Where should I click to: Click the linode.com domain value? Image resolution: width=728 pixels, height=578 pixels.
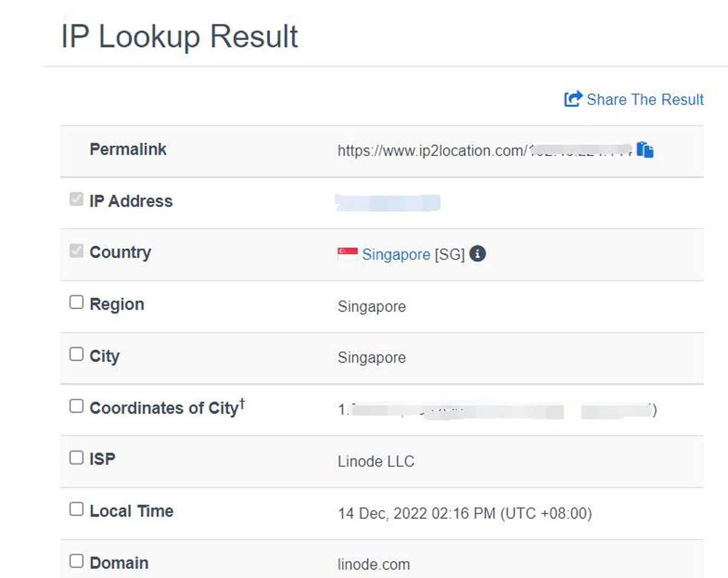[x=374, y=565]
